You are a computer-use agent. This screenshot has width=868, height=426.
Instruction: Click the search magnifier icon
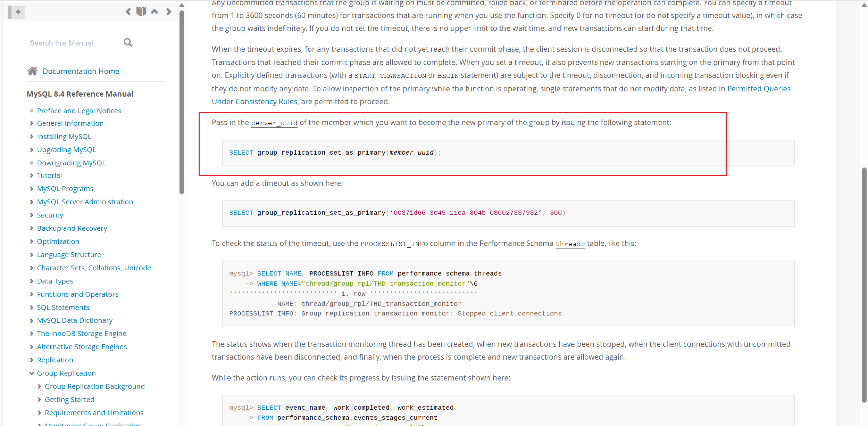coord(128,43)
